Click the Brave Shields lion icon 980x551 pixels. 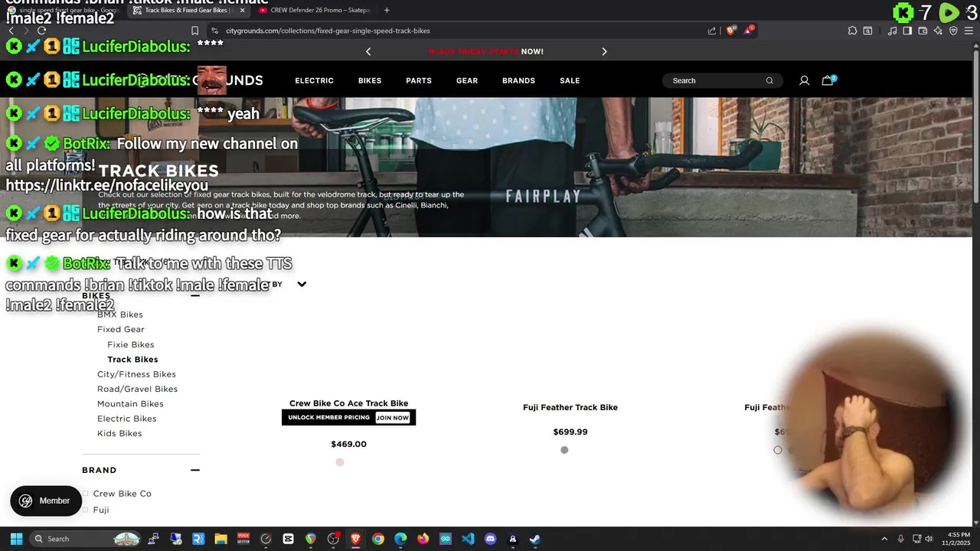tap(731, 31)
